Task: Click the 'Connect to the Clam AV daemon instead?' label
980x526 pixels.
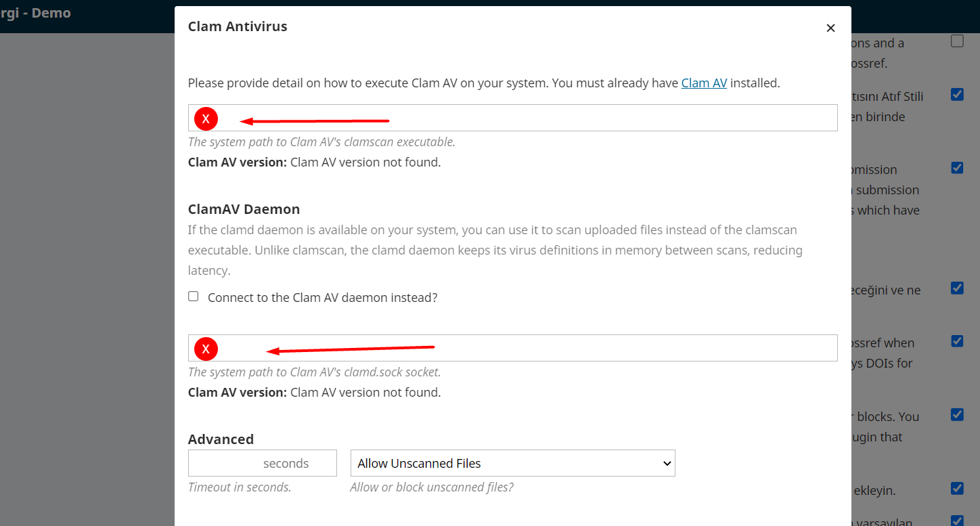Action: (x=322, y=298)
